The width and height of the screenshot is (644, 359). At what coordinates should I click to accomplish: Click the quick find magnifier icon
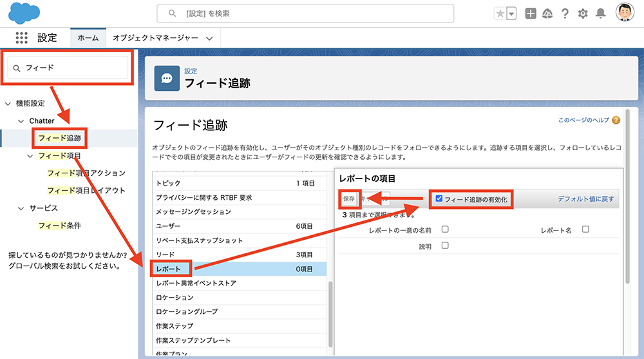tap(17, 68)
